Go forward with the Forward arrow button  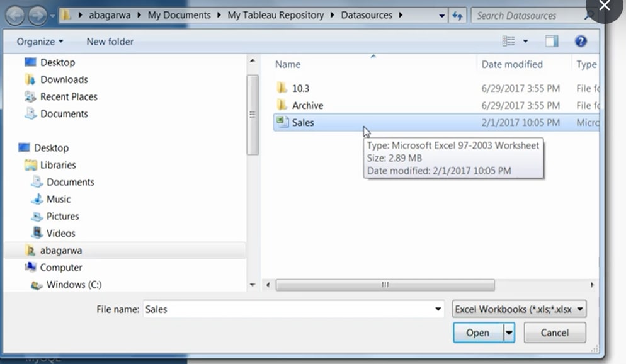[38, 16]
